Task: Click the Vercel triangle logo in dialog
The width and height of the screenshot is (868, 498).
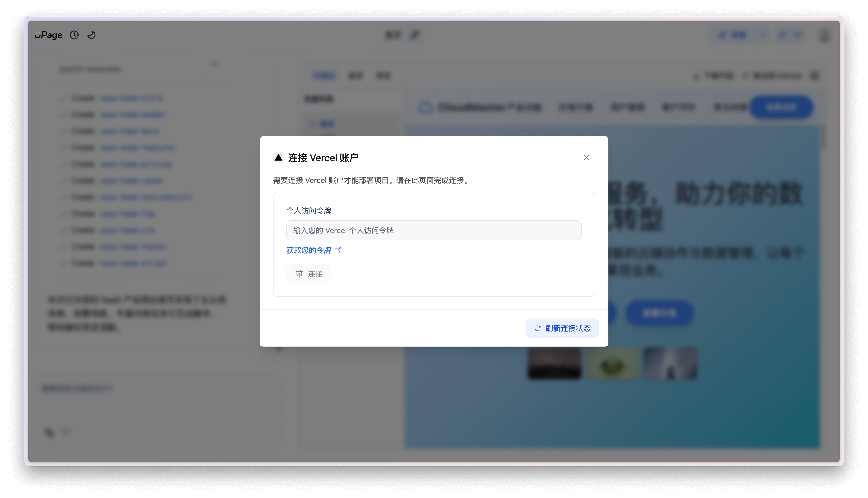Action: tap(278, 157)
